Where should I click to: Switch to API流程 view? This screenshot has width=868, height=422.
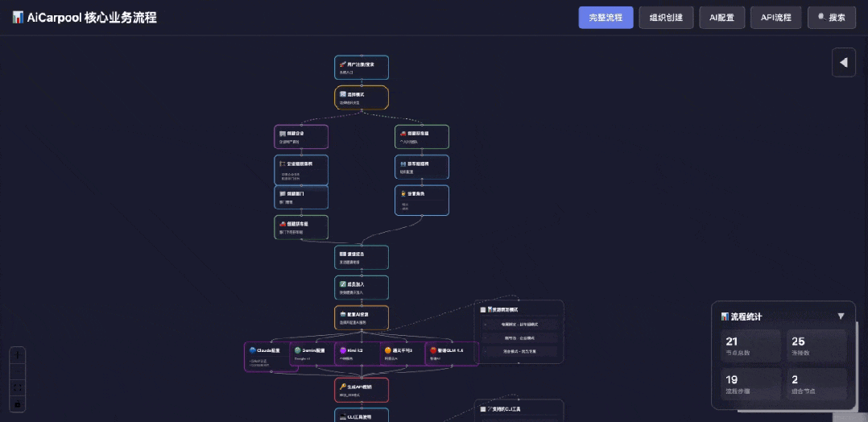click(776, 18)
